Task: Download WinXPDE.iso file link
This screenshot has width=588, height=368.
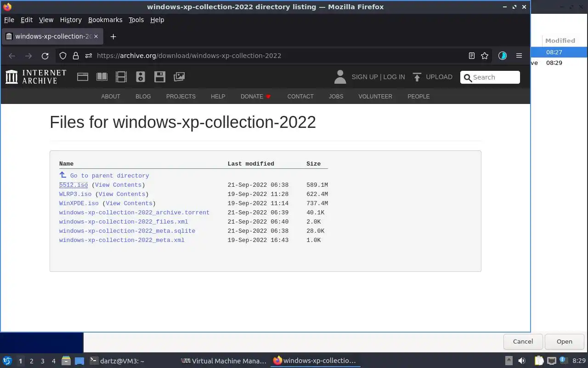Action: pyautogui.click(x=79, y=203)
